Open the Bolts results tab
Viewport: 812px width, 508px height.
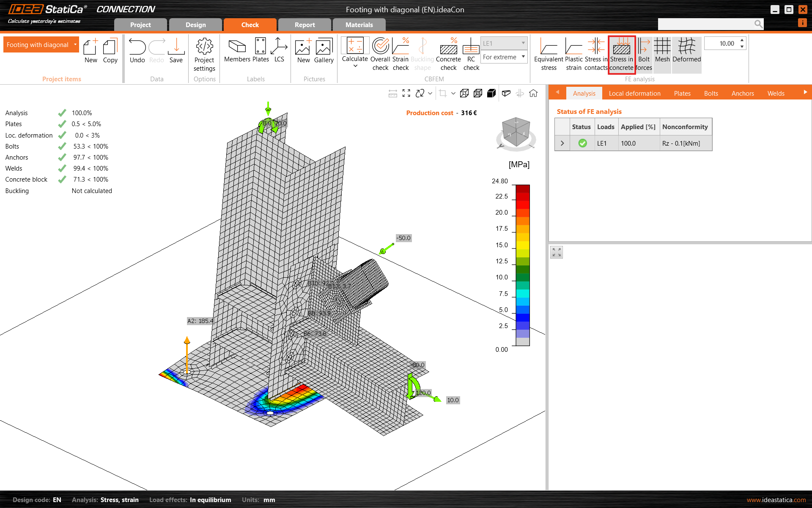point(711,93)
